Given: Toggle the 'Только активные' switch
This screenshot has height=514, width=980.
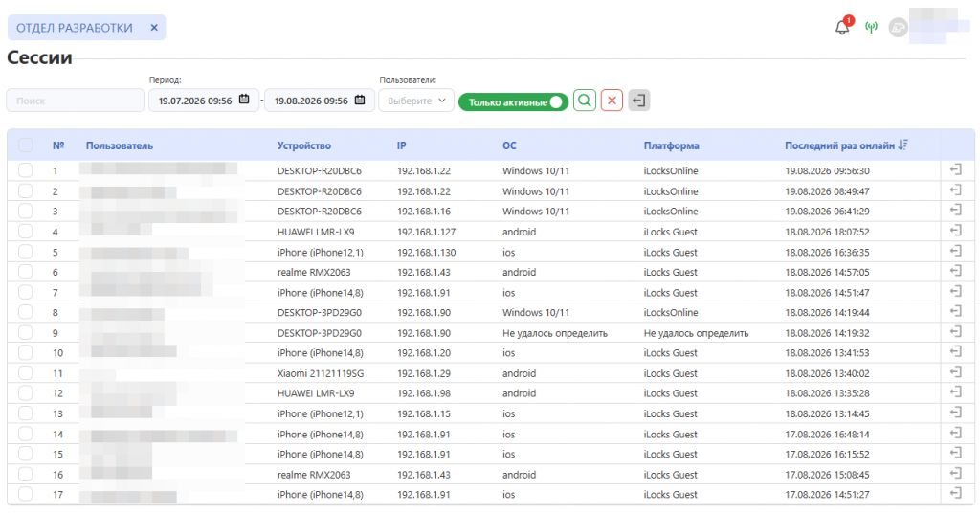Looking at the screenshot, I should pyautogui.click(x=513, y=101).
